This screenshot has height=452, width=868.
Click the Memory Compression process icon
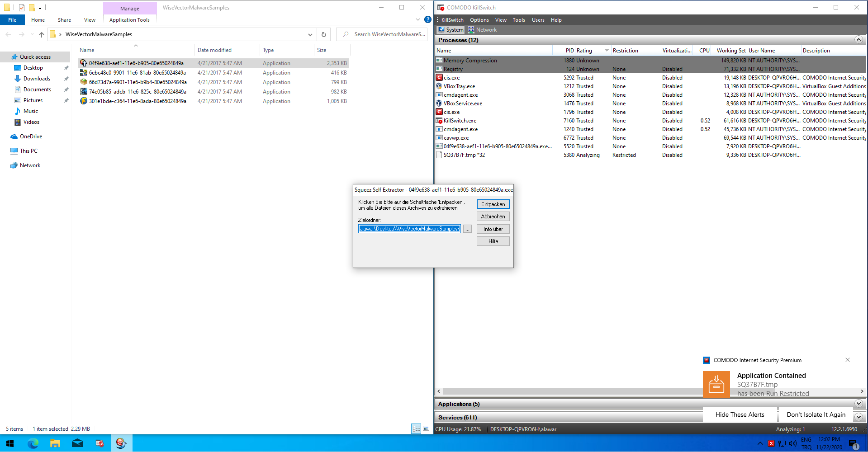pyautogui.click(x=439, y=61)
